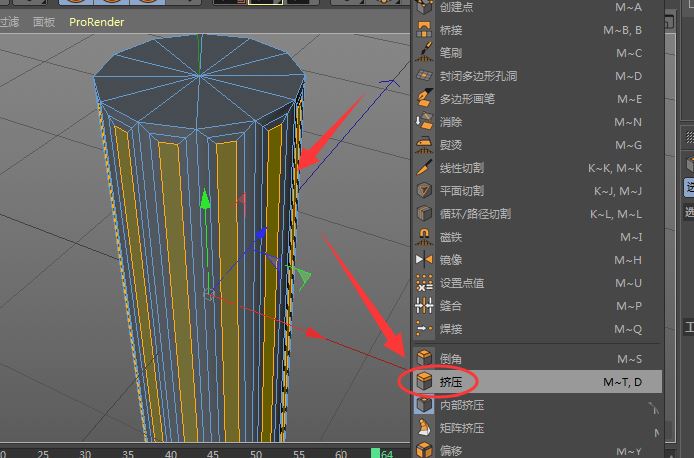Select the Brush (笔刷) tool icon
The height and width of the screenshot is (458, 694).
pyautogui.click(x=424, y=53)
